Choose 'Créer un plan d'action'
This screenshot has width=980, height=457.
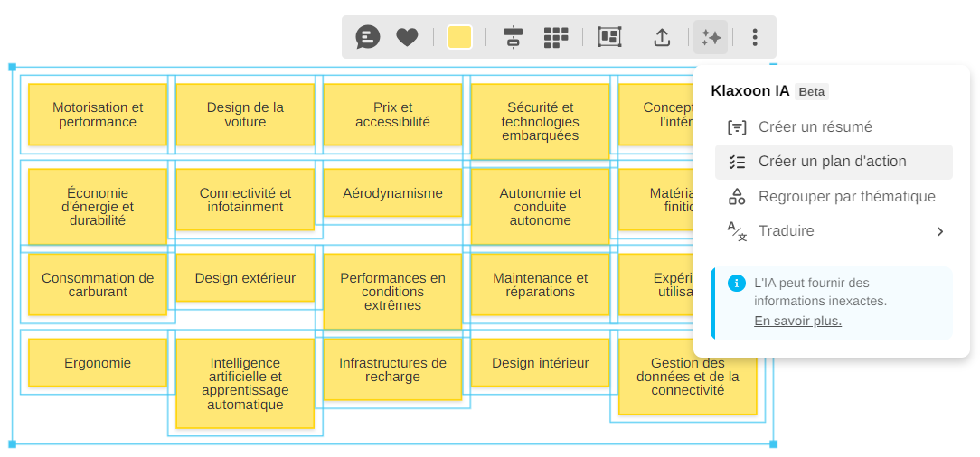(832, 162)
